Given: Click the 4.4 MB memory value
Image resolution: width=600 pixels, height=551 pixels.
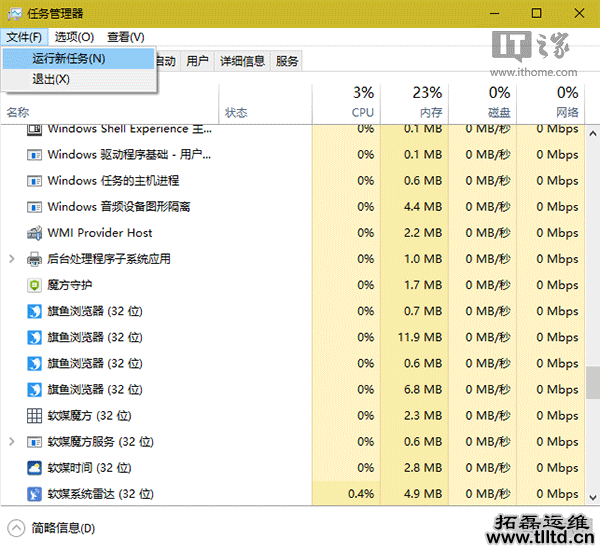Looking at the screenshot, I should pos(423,207).
